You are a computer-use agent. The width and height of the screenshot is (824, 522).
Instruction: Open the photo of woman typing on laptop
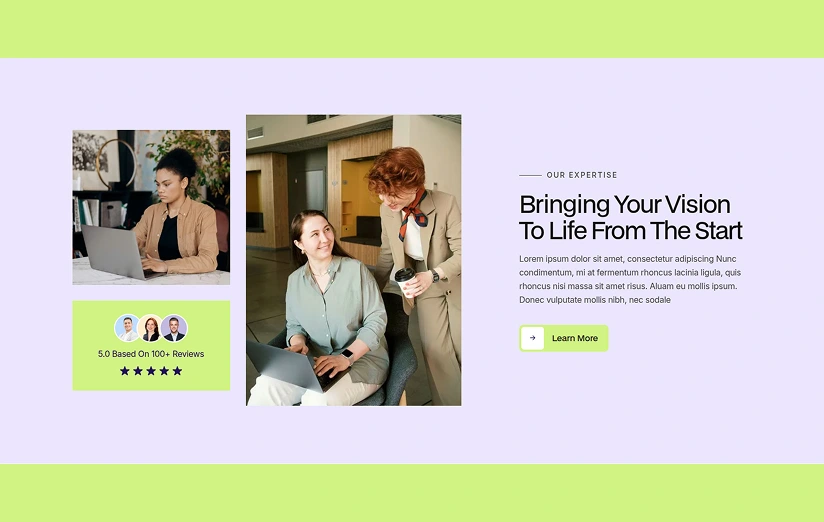tap(151, 207)
